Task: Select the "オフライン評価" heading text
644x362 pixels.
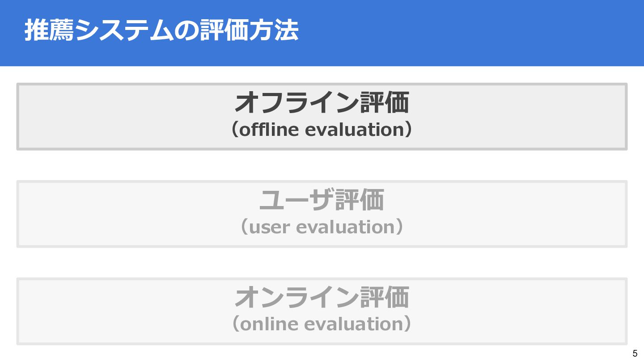Action: [322, 103]
